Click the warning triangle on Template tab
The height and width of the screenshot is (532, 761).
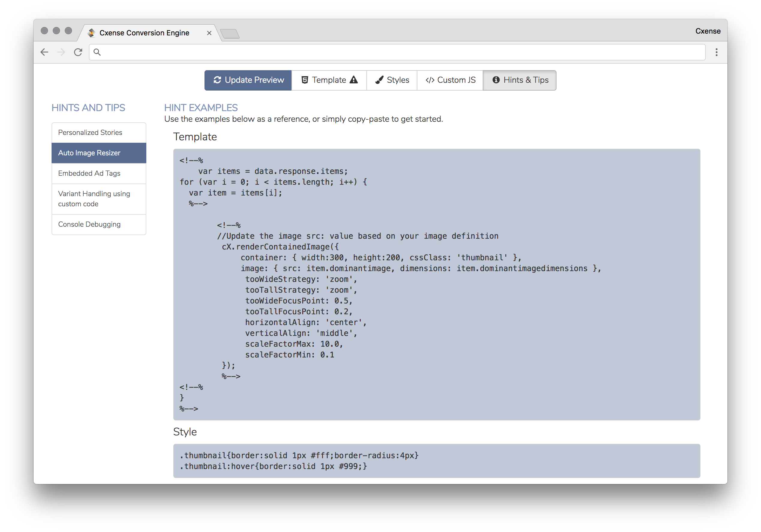point(354,79)
